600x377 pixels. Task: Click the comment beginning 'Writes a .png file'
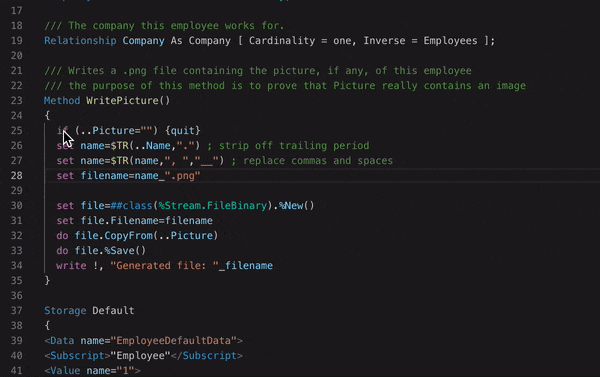[258, 71]
